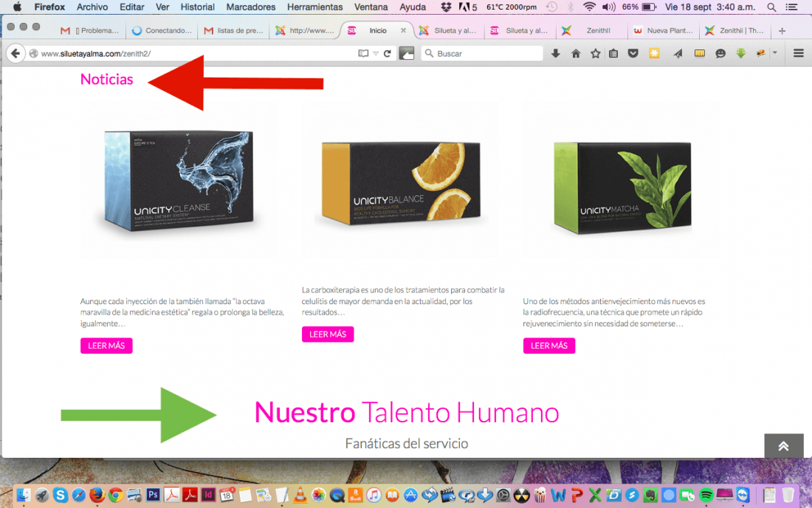Viewport: 812px width, 508px height.
Task: Click the paper plane send icon
Action: point(678,53)
